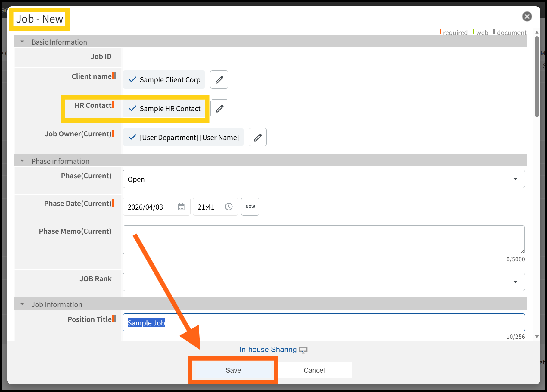Open the clock time picker

pyautogui.click(x=229, y=207)
